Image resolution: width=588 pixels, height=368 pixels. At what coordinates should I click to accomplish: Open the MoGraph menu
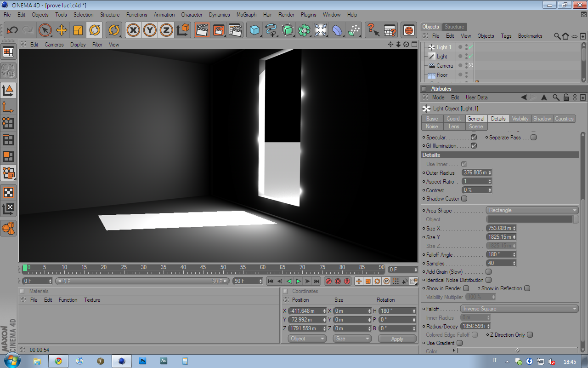246,15
